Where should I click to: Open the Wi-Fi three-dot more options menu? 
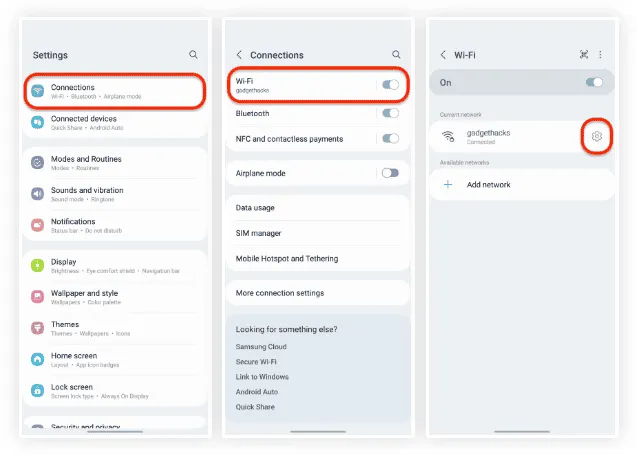coord(600,55)
